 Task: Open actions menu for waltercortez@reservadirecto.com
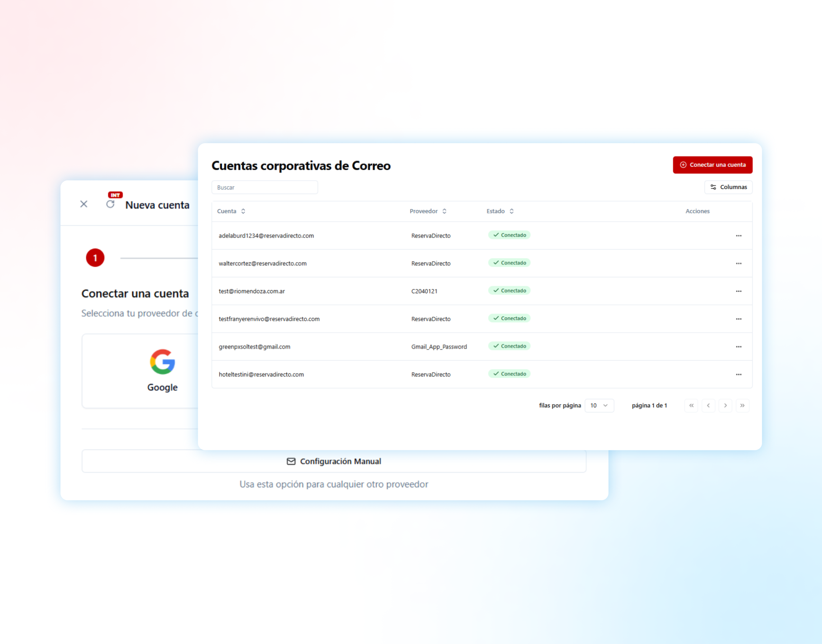click(738, 264)
